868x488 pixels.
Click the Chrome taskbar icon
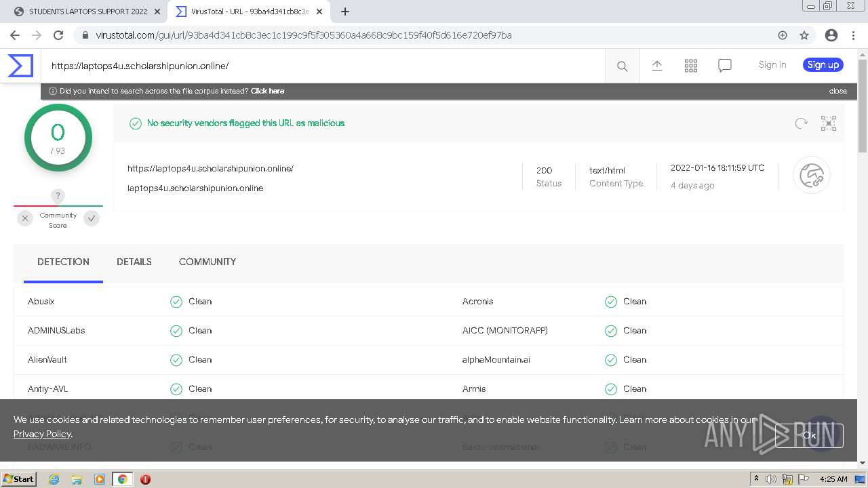[122, 479]
